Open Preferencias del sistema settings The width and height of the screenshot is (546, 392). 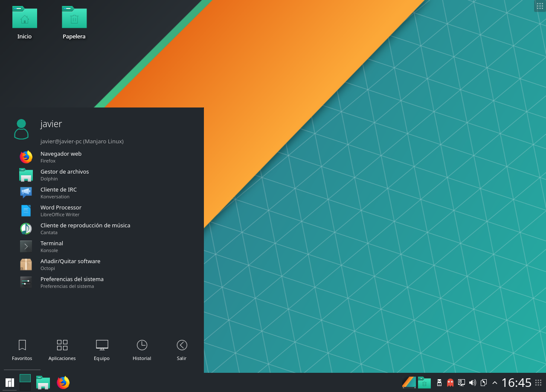[72, 282]
